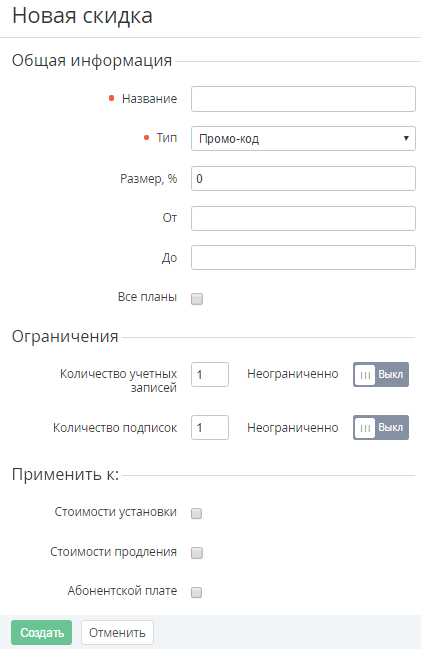Image resolution: width=424 pixels, height=651 pixels.
Task: Enable the Стоимости установки checkbox
Action: pyautogui.click(x=196, y=514)
